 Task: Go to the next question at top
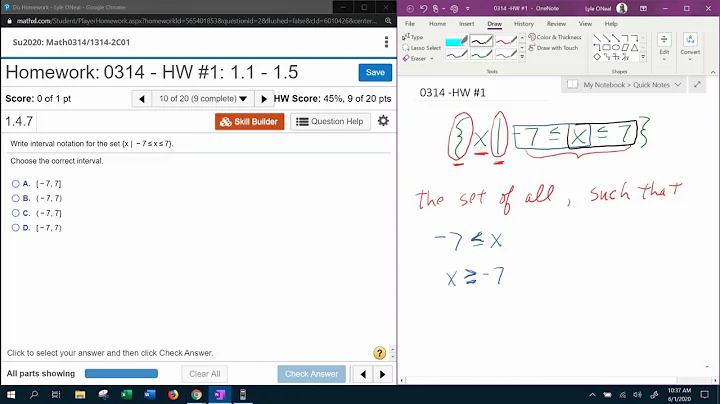(x=264, y=99)
